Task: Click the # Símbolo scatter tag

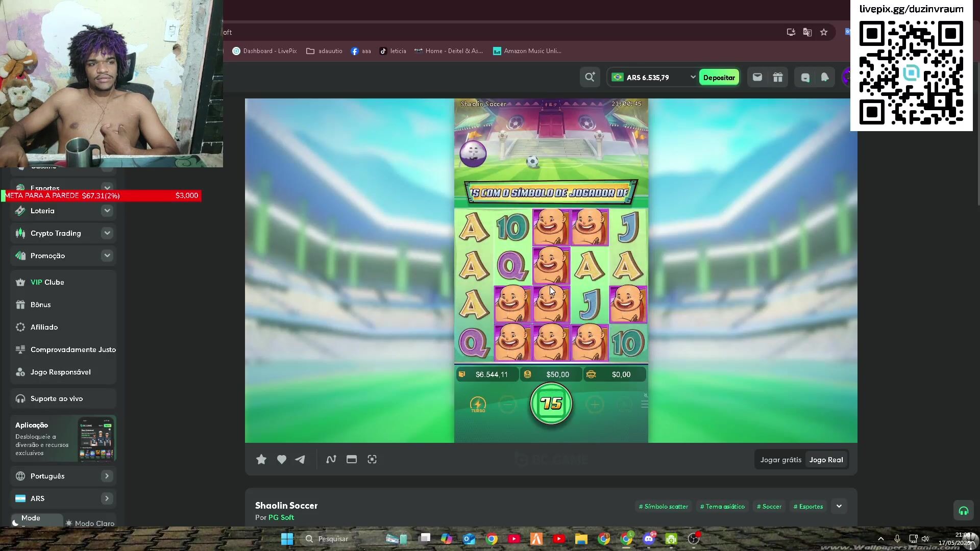Action: tap(664, 507)
